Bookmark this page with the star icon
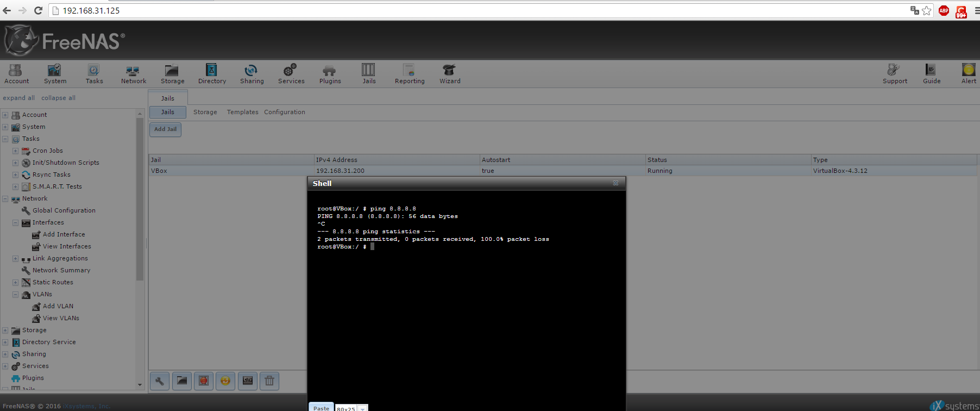This screenshot has height=411, width=980. (x=927, y=10)
